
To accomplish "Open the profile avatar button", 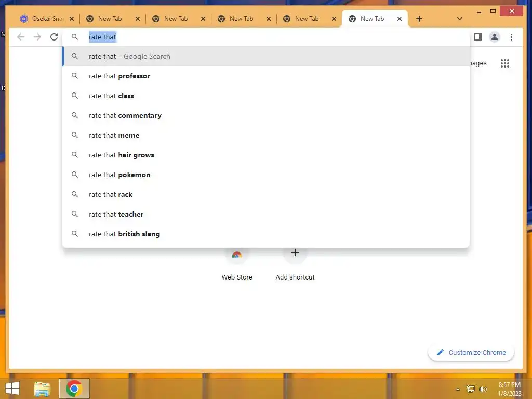I will click(495, 37).
